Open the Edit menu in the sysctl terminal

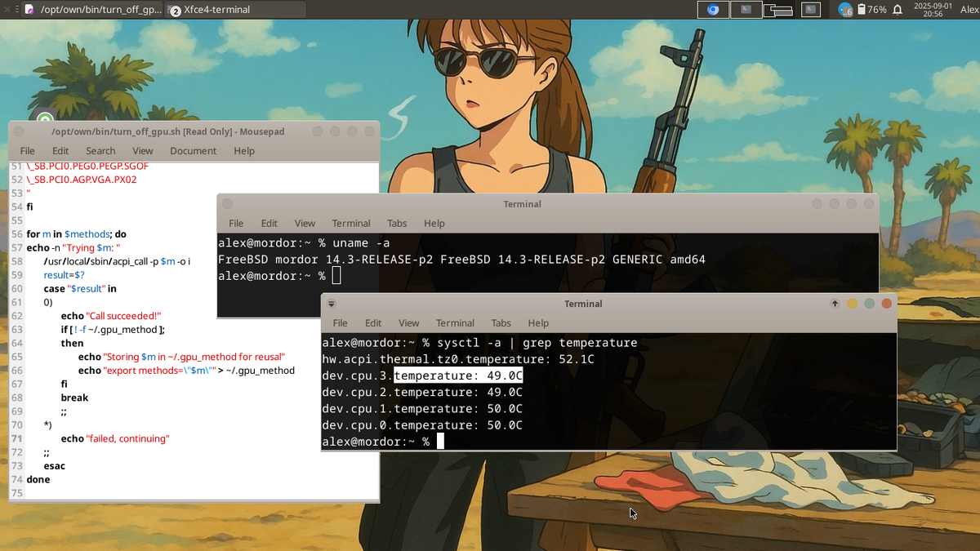(x=373, y=323)
